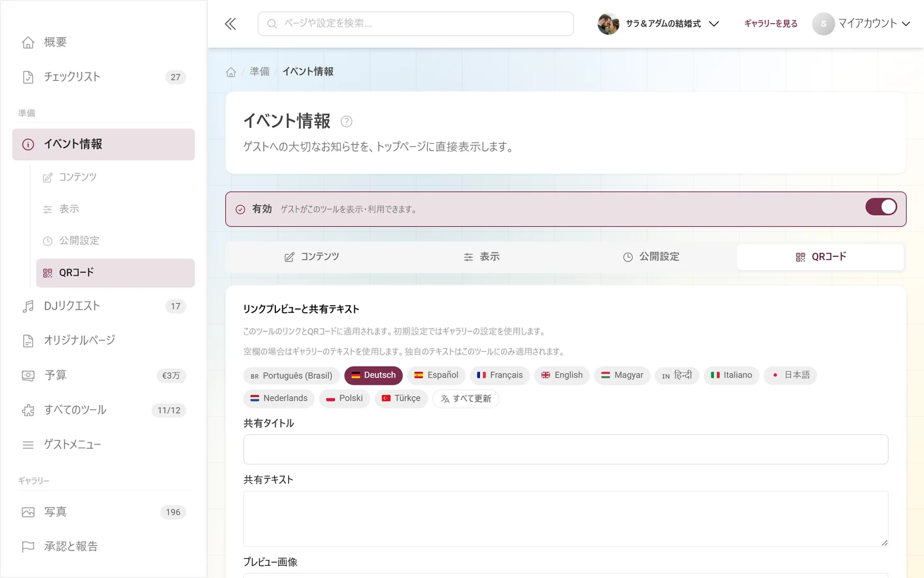
Task: Click the ギャラリーを見る link
Action: click(x=771, y=24)
